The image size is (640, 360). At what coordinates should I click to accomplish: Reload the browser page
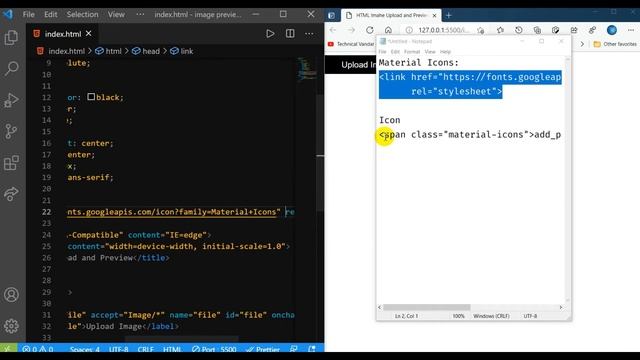(x=370, y=30)
